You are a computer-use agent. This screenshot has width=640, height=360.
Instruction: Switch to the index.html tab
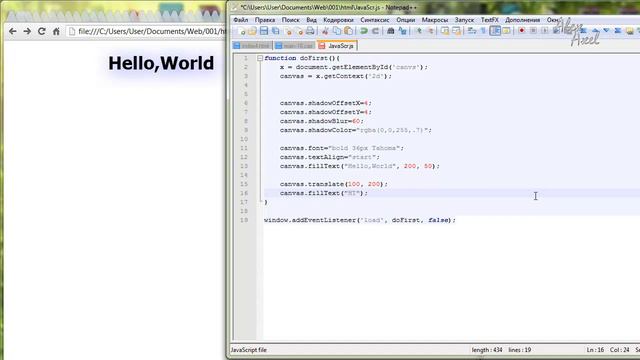click(252, 46)
